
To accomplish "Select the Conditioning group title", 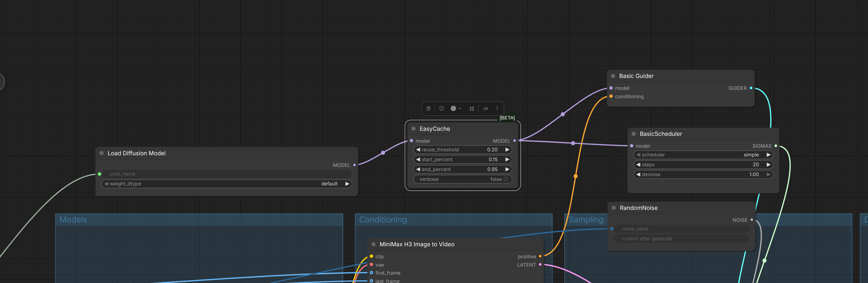I will tap(383, 220).
